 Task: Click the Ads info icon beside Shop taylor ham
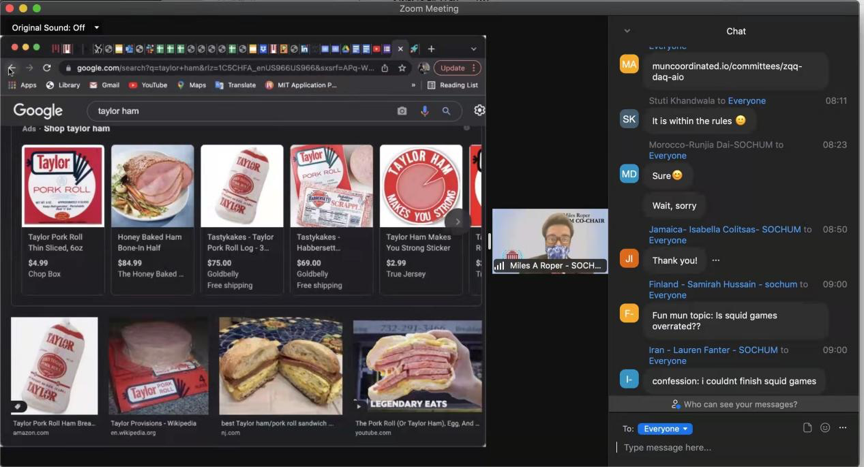pos(466,127)
